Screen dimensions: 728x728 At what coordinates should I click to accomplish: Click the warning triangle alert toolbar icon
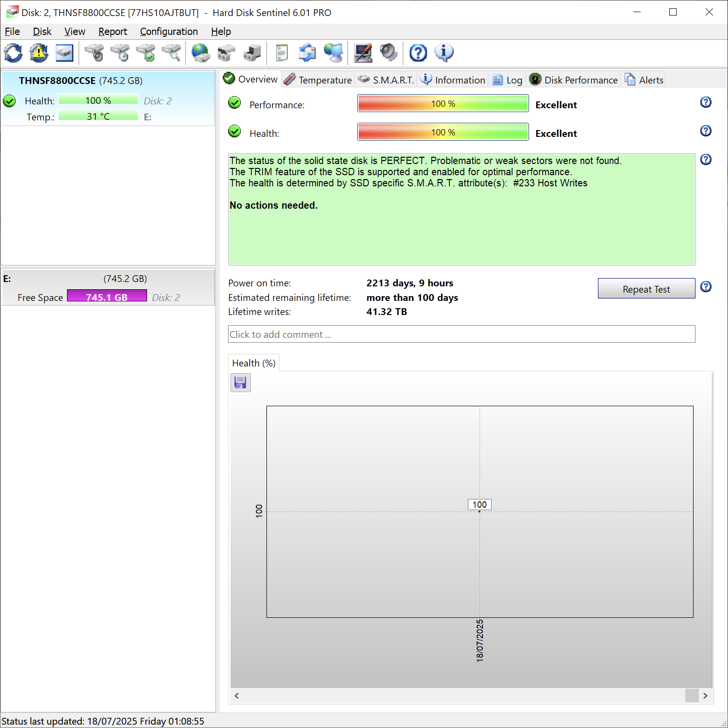pos(39,53)
